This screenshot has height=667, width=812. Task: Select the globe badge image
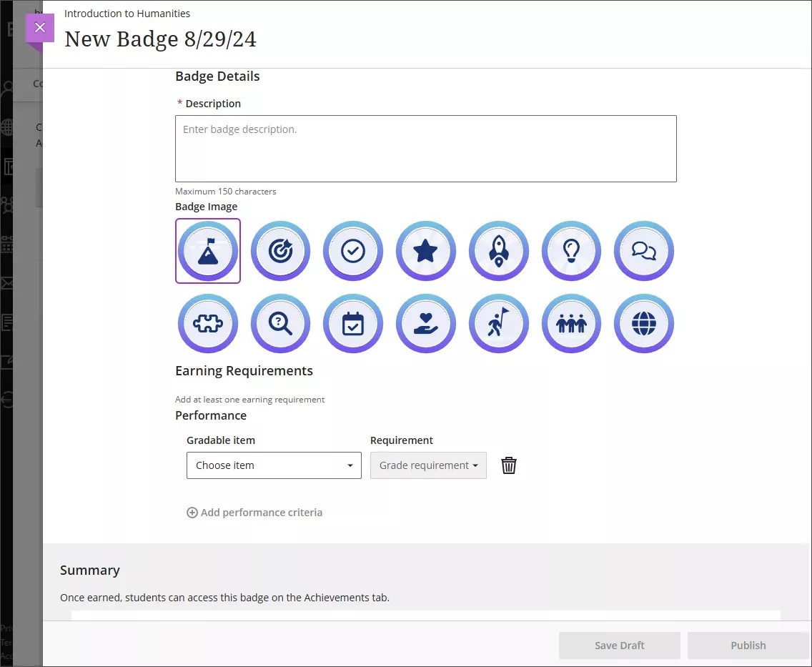[x=644, y=324]
